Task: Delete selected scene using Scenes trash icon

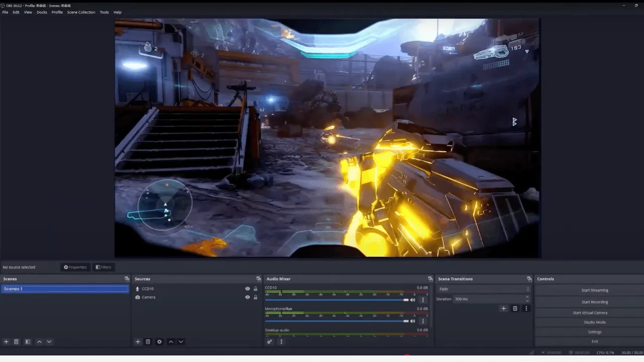Action: (16, 341)
